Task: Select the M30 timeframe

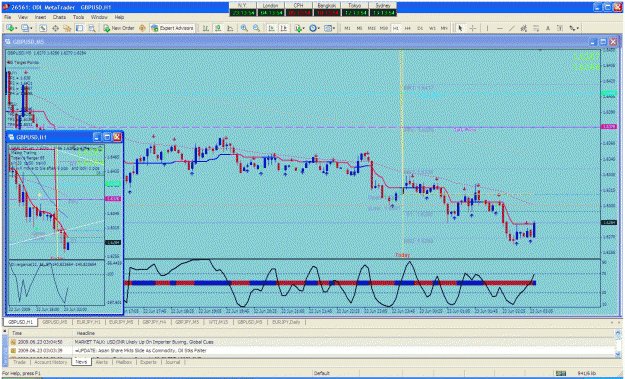Action: [383, 28]
